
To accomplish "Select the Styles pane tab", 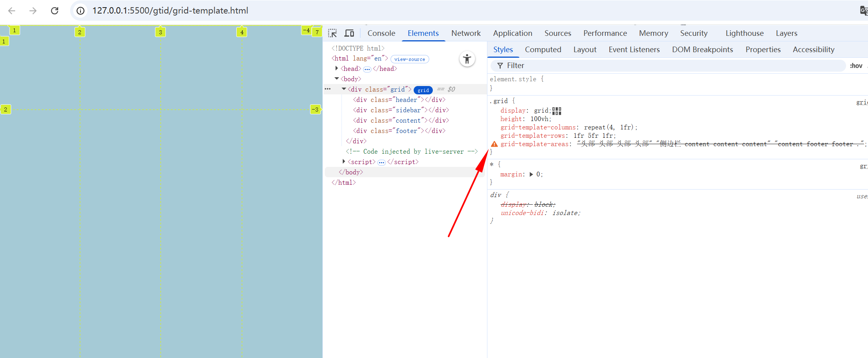I will [503, 49].
